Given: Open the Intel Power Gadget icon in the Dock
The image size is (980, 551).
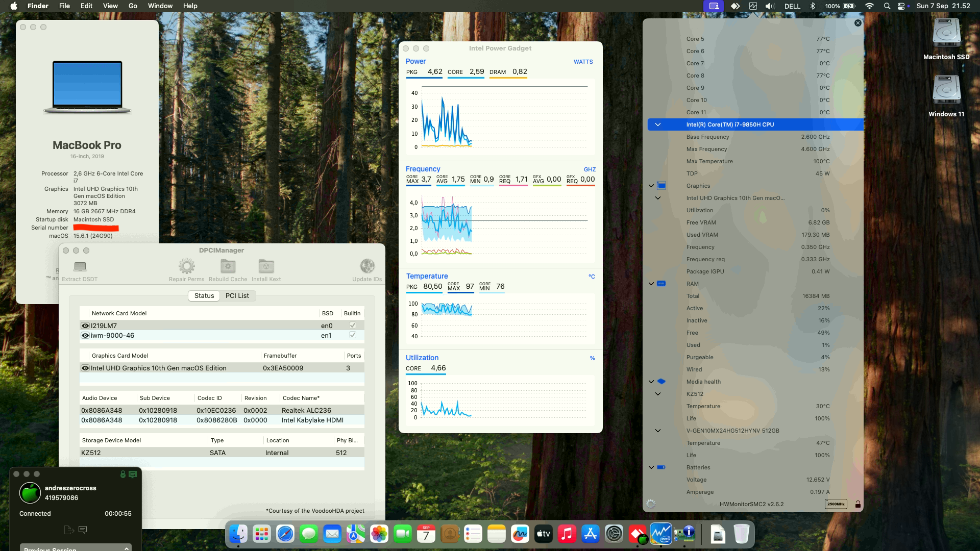Looking at the screenshot, I should click(661, 534).
